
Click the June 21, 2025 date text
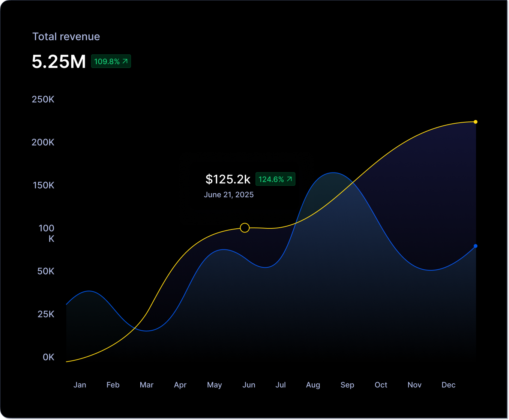(228, 195)
